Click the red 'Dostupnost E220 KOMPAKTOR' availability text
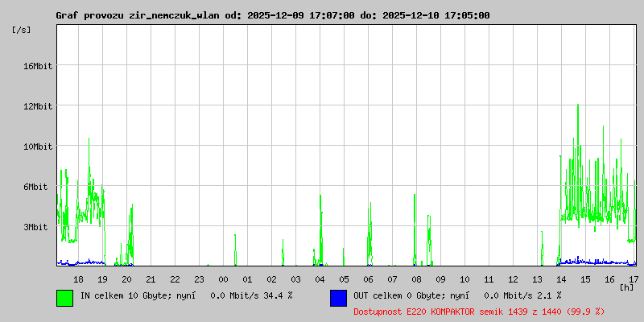The image size is (644, 322). (x=411, y=312)
